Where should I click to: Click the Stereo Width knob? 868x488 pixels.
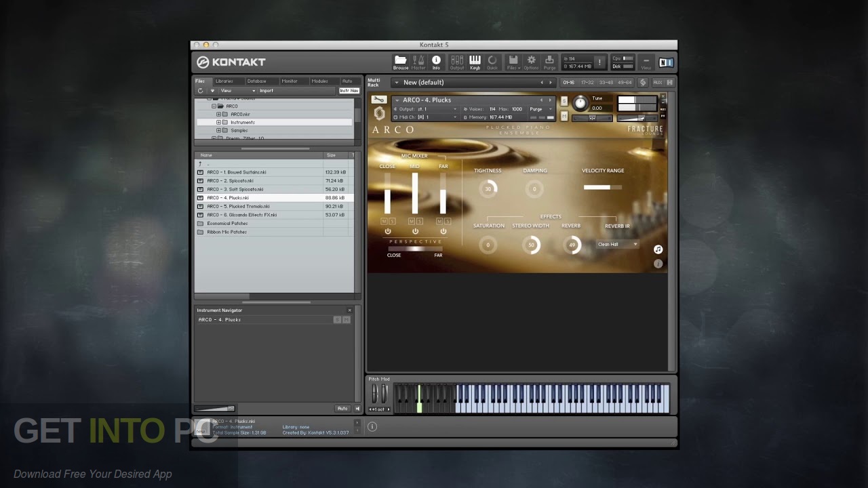click(x=531, y=245)
